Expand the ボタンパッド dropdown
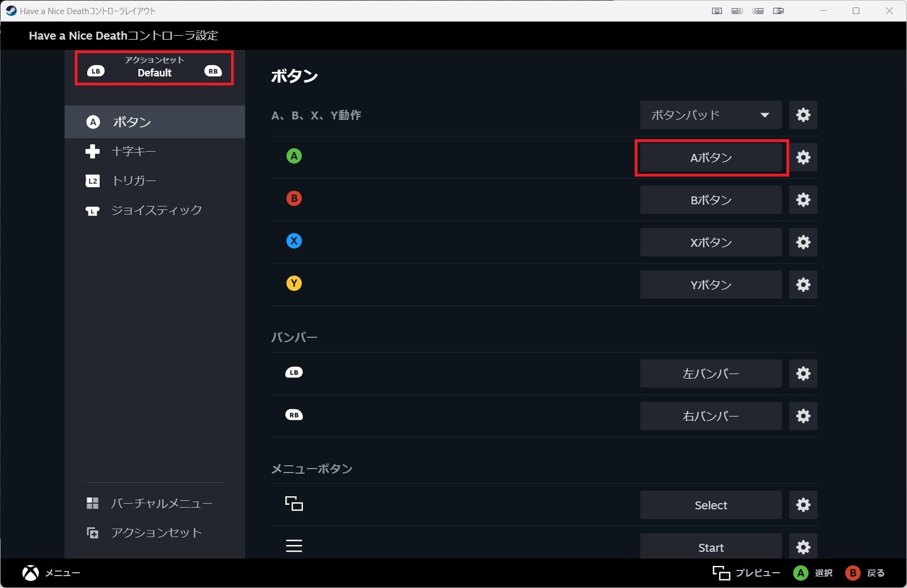 coord(711,115)
